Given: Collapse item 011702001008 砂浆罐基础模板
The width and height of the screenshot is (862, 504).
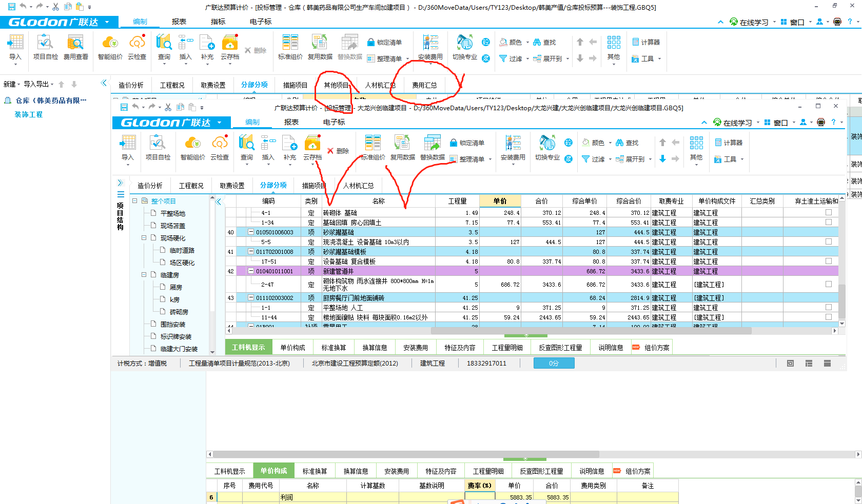Looking at the screenshot, I should pos(251,252).
